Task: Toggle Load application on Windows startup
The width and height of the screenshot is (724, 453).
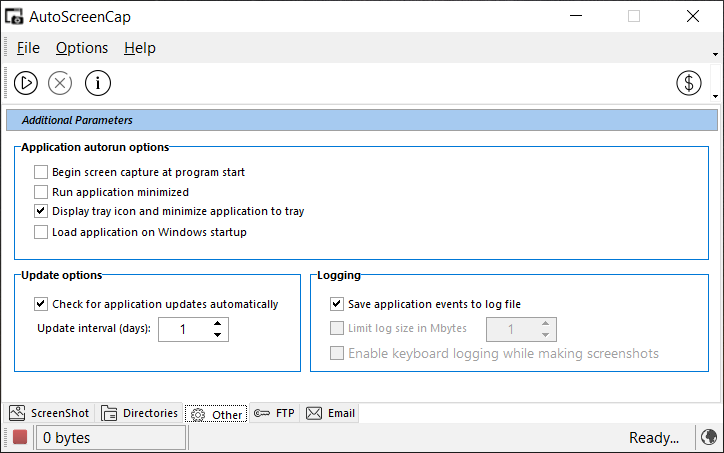Action: coord(41,232)
